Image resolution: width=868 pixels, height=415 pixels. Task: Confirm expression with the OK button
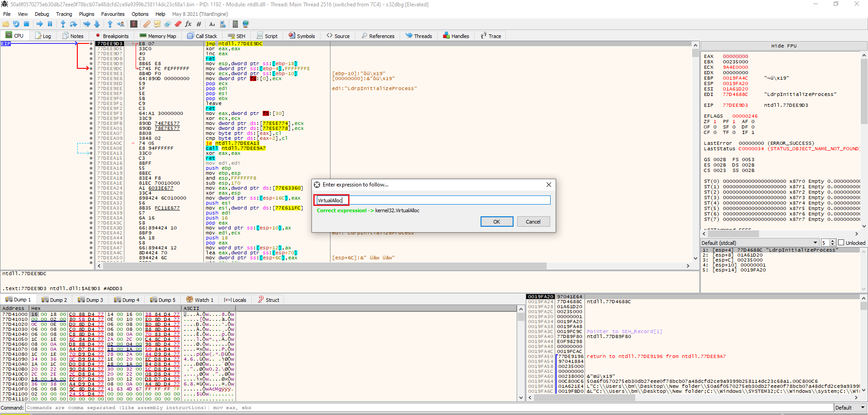496,222
